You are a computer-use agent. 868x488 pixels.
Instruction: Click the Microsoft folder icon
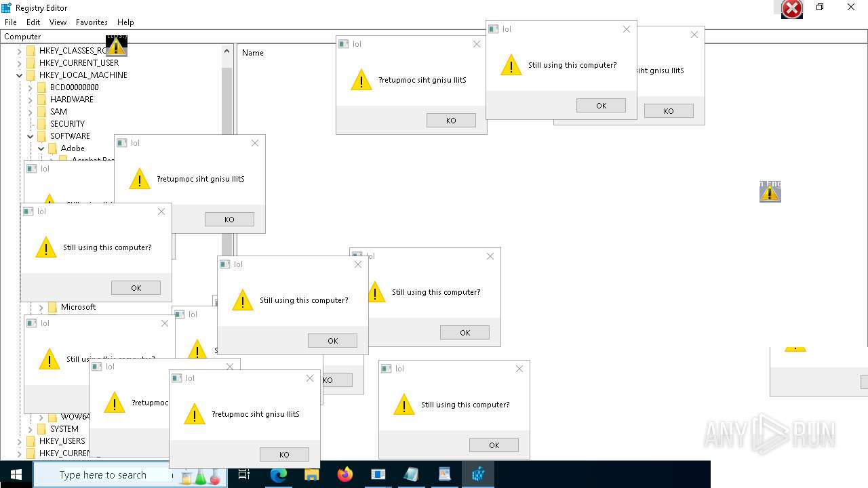pos(52,307)
